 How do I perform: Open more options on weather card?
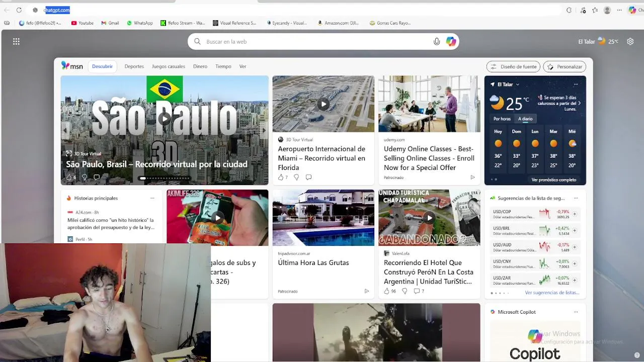pos(576,84)
